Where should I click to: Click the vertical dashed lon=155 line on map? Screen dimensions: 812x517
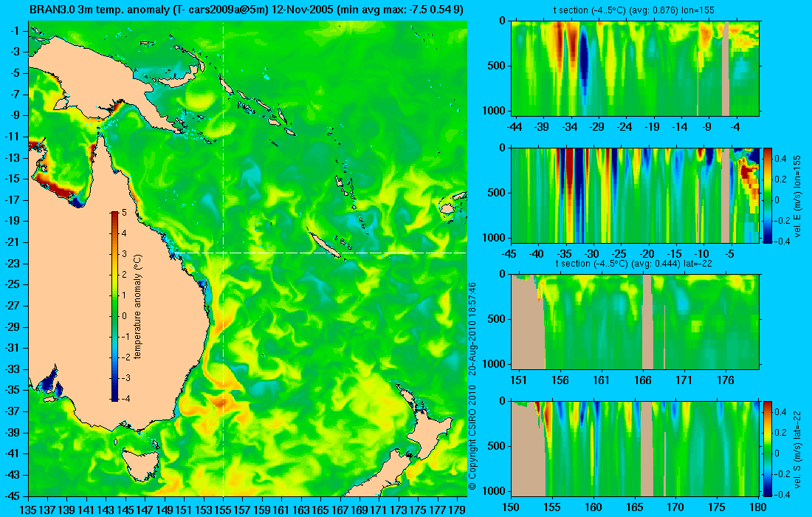click(223, 259)
